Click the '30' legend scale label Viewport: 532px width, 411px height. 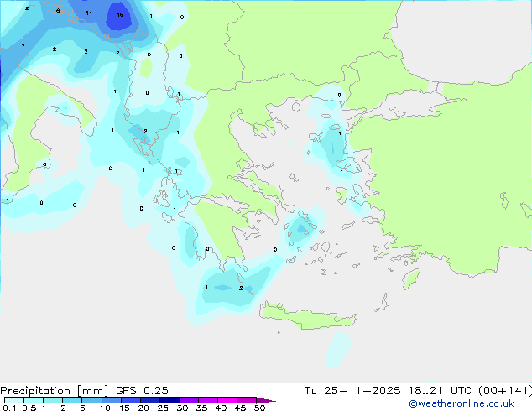tap(182, 408)
